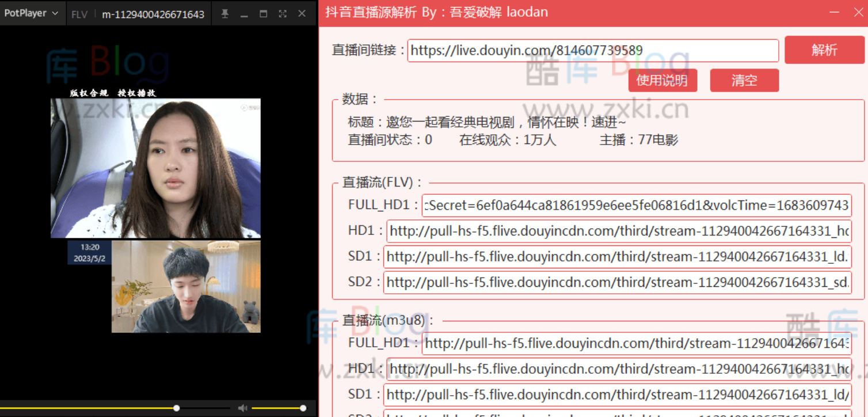Mute audio with the speaker icon

pos(242,408)
